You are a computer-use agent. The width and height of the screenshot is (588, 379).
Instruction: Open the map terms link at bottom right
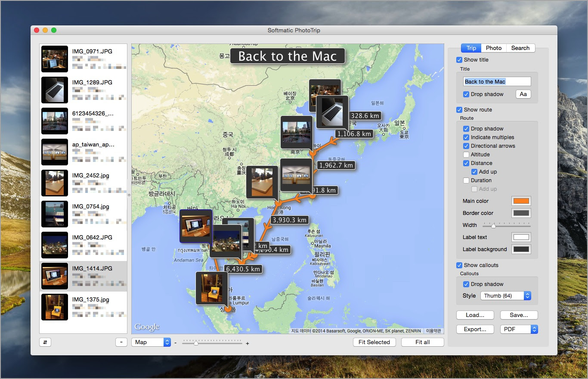[x=433, y=331]
